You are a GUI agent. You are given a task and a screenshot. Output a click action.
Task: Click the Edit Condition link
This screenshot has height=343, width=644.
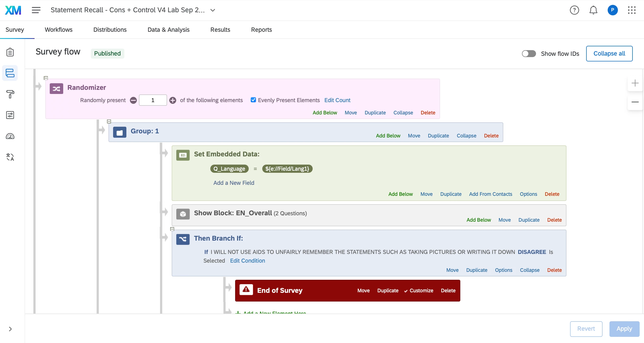247,261
